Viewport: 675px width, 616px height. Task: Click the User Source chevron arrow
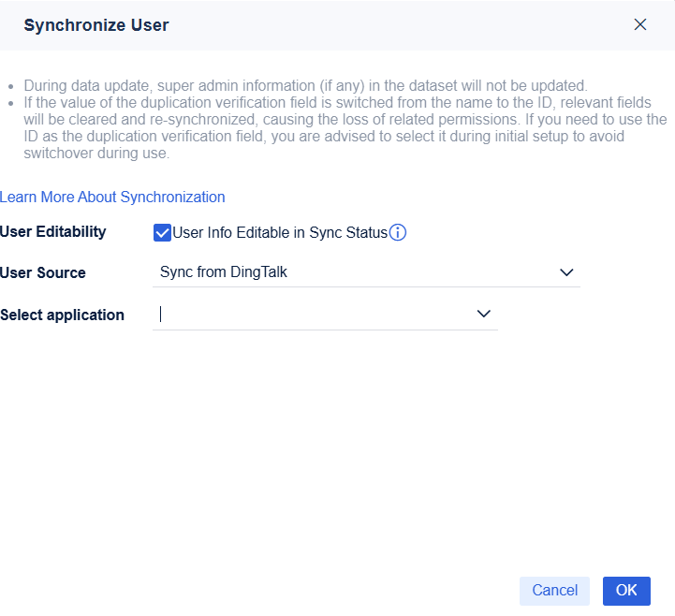566,272
